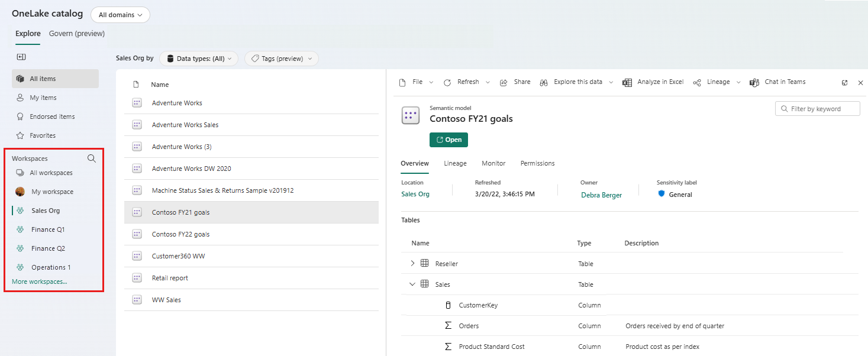
Task: Click the General sensitivity label shield
Action: tap(662, 194)
